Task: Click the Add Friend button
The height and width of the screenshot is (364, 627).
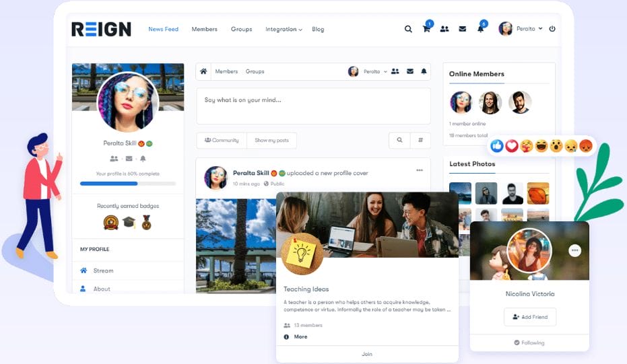Action: click(x=530, y=317)
